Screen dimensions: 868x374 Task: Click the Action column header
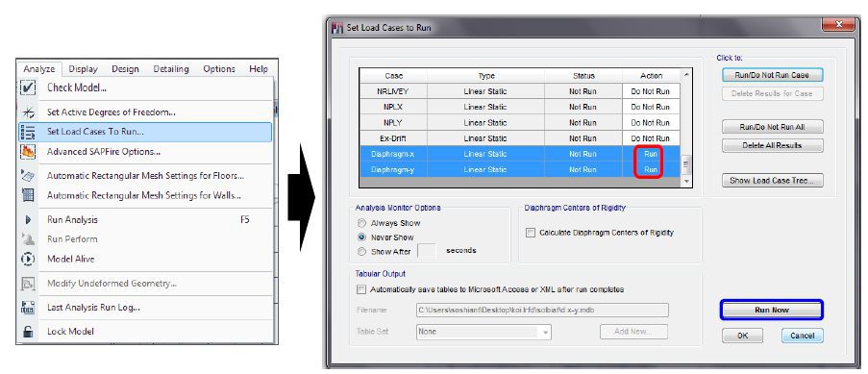[651, 76]
